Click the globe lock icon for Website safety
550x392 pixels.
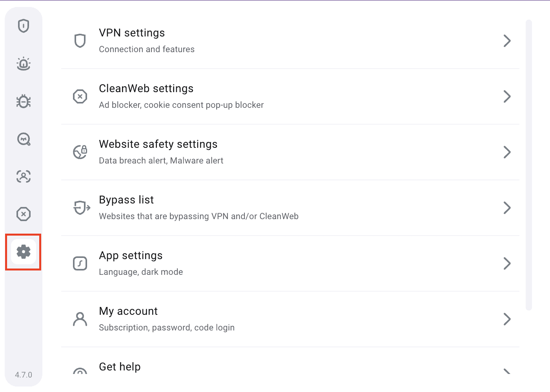pos(80,152)
